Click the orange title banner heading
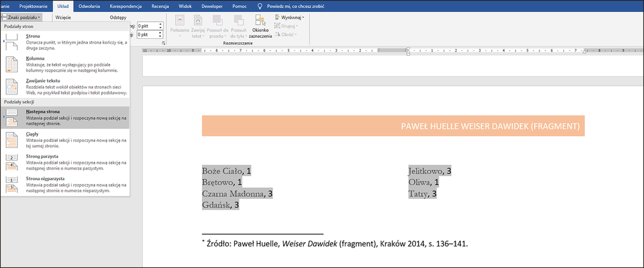 [x=392, y=126]
